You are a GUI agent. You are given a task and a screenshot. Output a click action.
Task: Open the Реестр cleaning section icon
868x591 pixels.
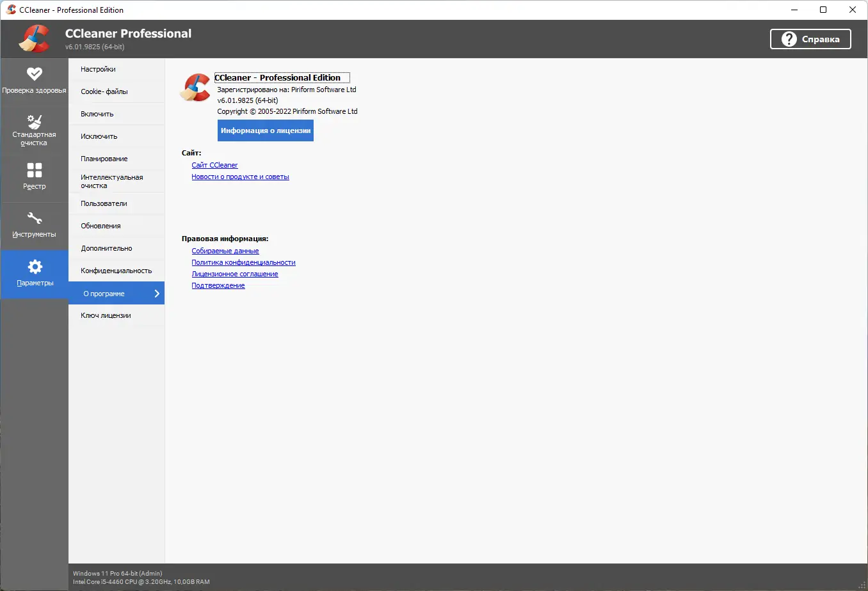coord(35,172)
